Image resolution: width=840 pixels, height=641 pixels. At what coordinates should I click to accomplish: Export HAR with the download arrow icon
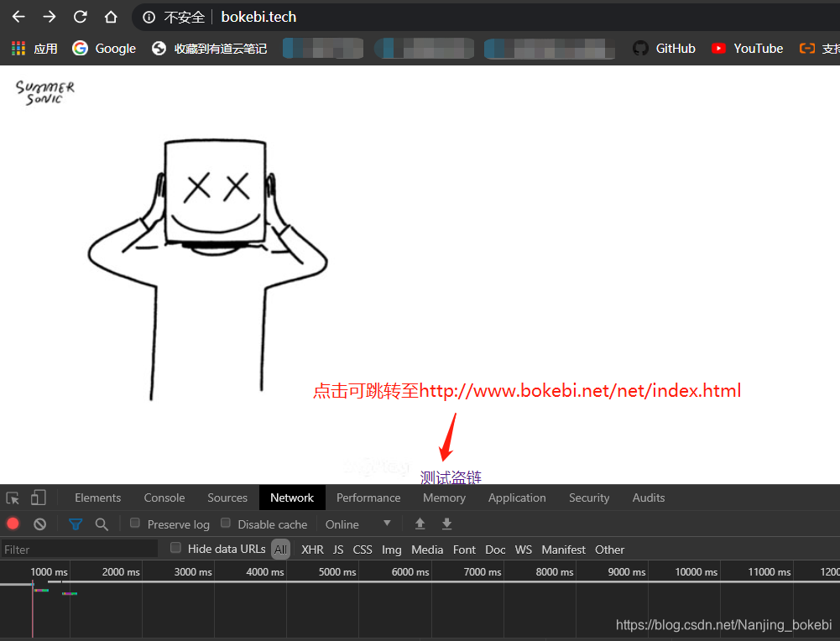point(446,524)
